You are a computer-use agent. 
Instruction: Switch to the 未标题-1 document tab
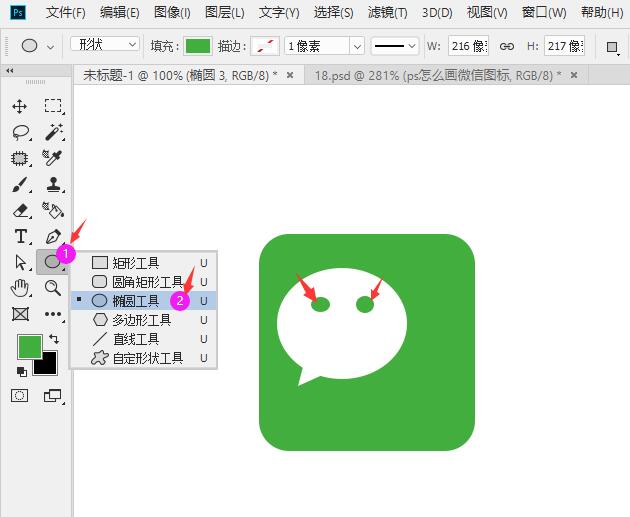point(180,75)
